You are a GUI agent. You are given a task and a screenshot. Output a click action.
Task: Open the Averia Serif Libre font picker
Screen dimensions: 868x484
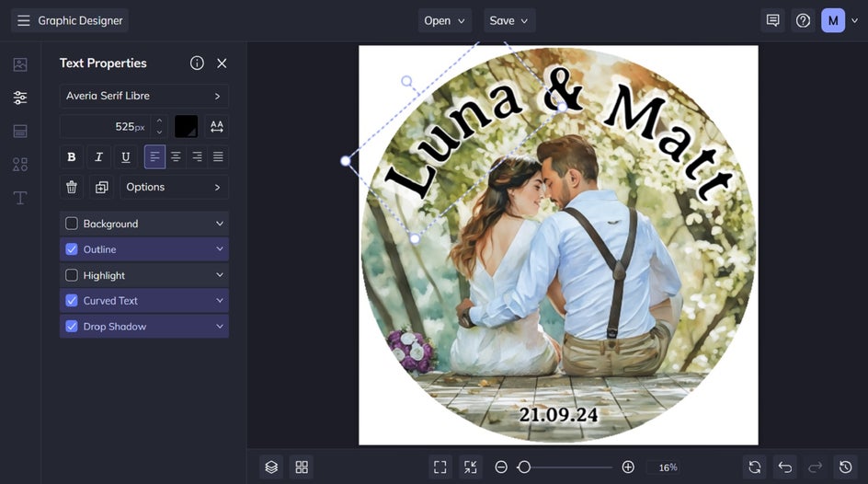(144, 96)
